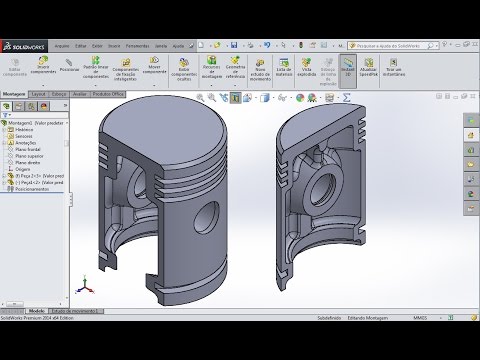Click Tirar um instantâneo

[394, 67]
